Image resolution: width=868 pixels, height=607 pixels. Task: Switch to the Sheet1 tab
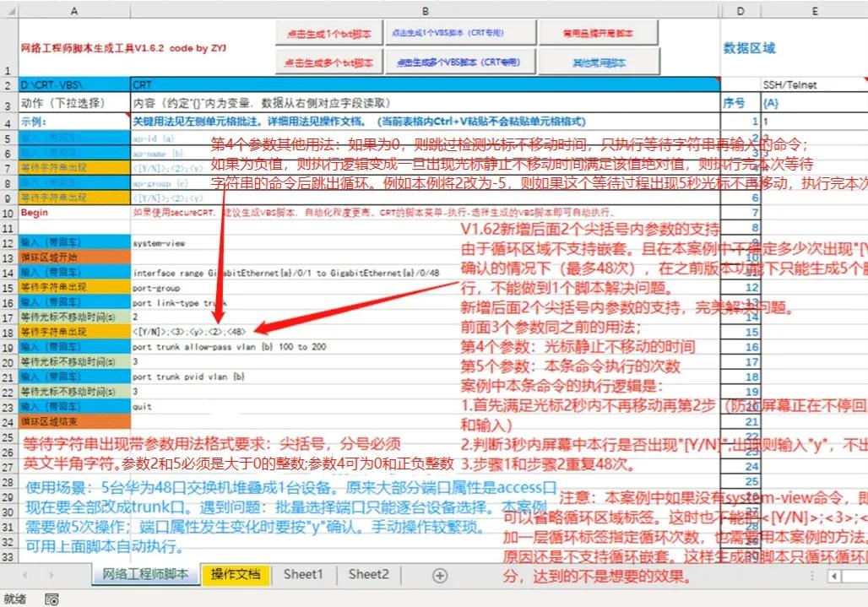pyautogui.click(x=303, y=575)
